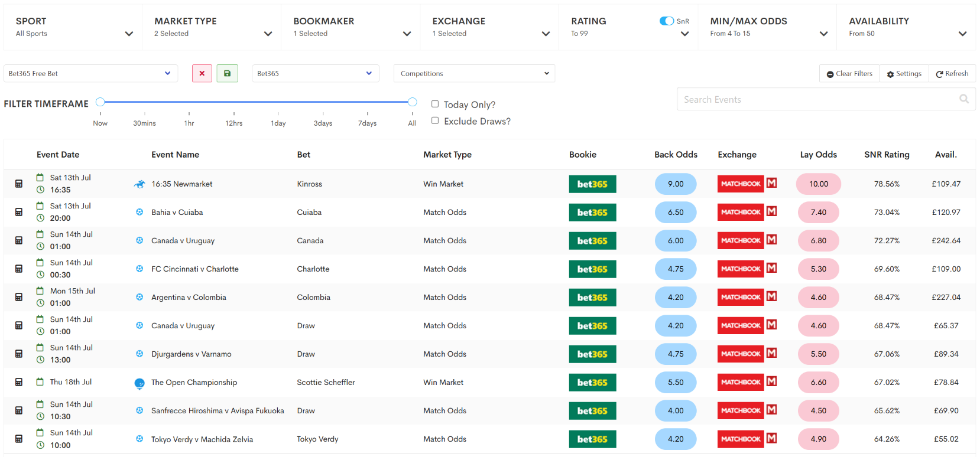The width and height of the screenshot is (980, 457).
Task: Open calculator for 16:35 Newmarket row
Action: coord(19,184)
